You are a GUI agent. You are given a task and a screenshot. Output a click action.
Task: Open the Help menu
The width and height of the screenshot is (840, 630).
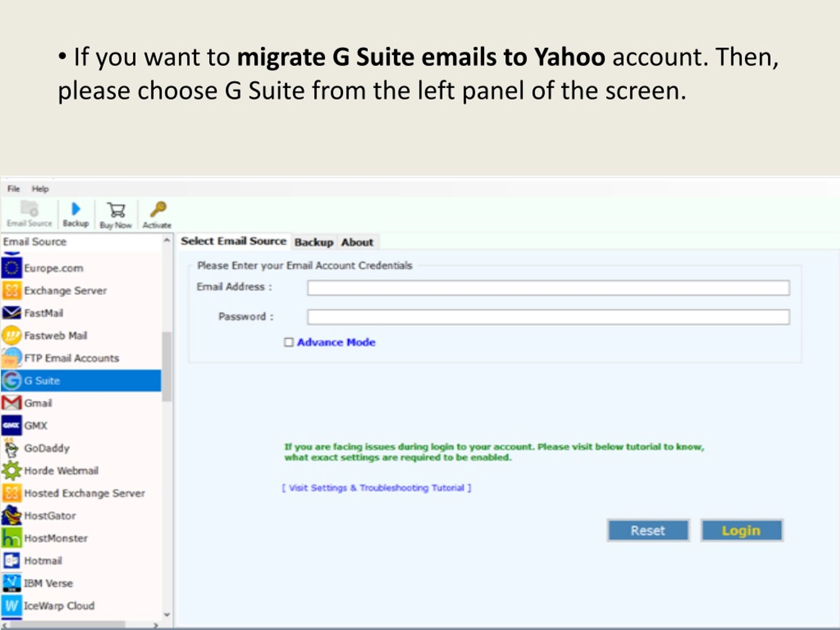click(x=40, y=189)
